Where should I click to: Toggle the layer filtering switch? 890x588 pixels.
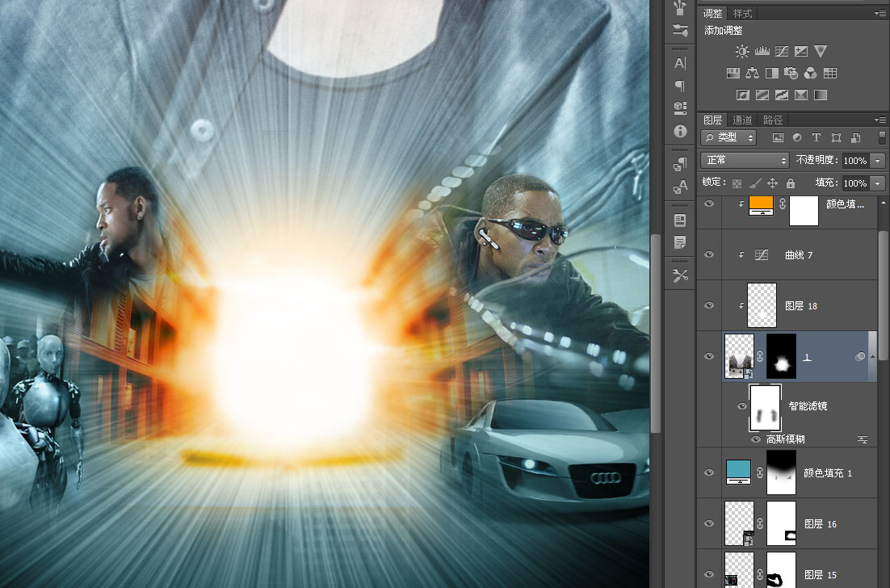coord(881,138)
